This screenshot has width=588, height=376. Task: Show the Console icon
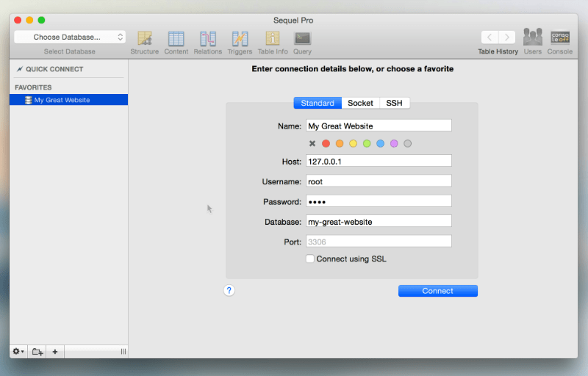560,37
